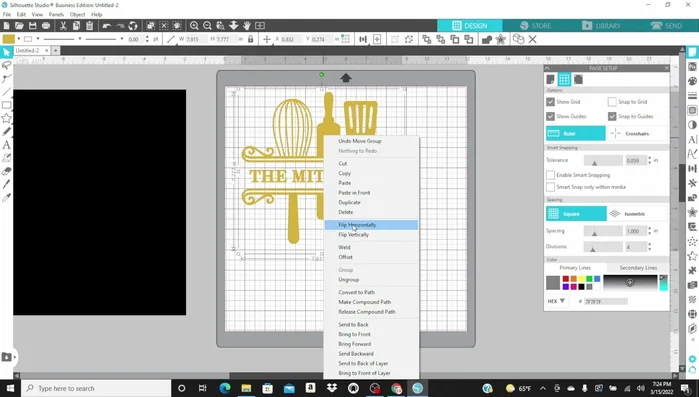Increase the Tolerance stepper value

pos(649,157)
